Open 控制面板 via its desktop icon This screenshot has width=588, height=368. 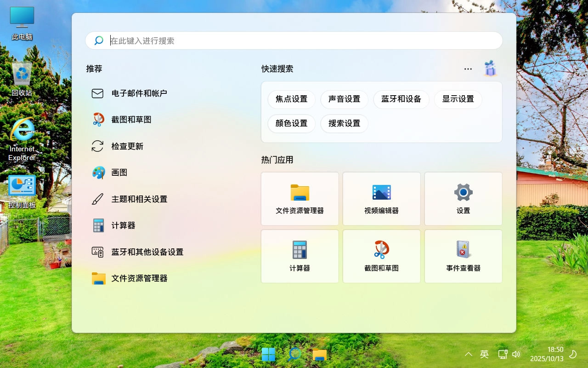point(21,186)
